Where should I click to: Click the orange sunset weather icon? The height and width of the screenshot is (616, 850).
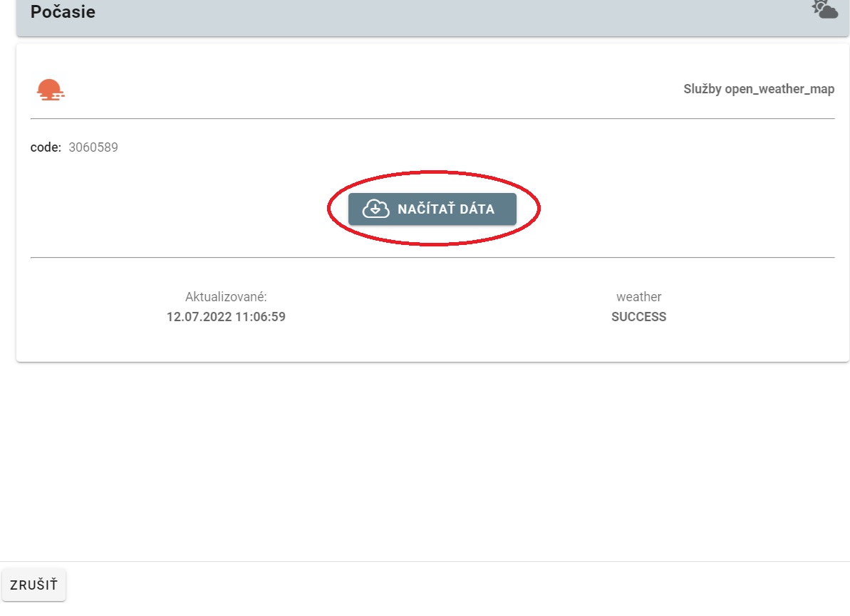pos(51,90)
